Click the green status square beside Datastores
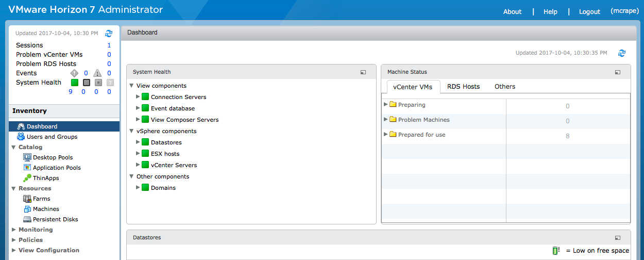The image size is (644, 260). coord(145,142)
